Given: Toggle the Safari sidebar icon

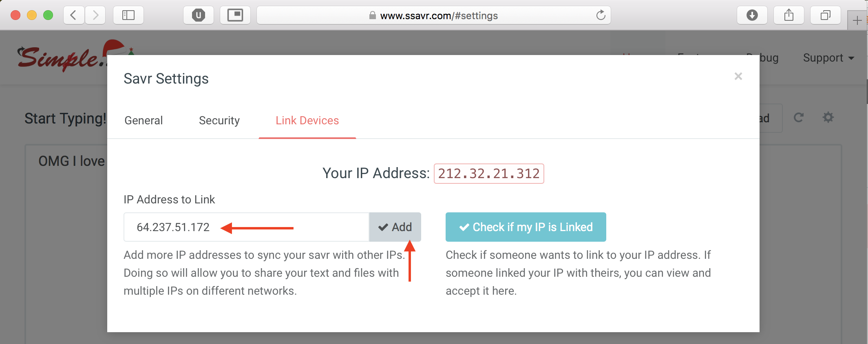Looking at the screenshot, I should coord(128,15).
